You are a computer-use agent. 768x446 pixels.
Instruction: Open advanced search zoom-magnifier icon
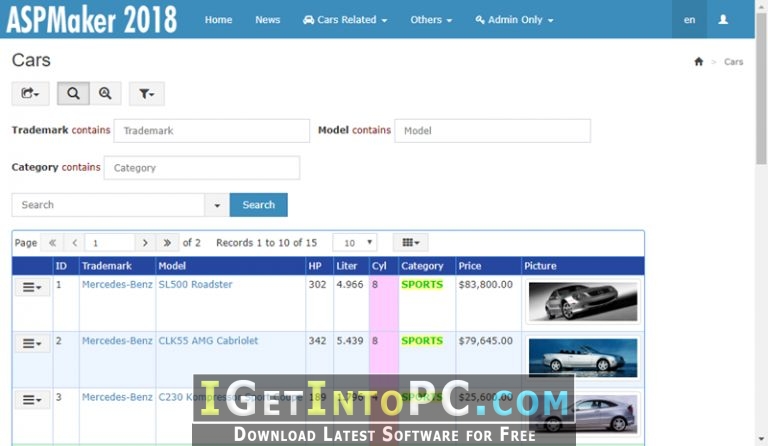point(105,93)
